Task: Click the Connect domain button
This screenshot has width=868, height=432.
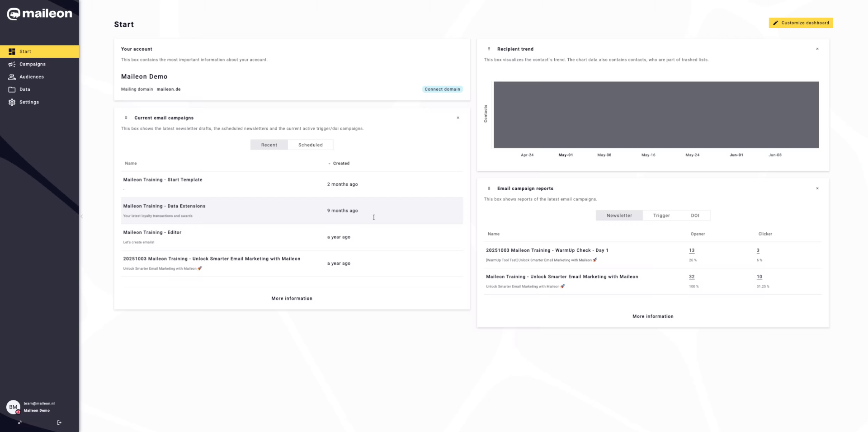Action: (442, 89)
